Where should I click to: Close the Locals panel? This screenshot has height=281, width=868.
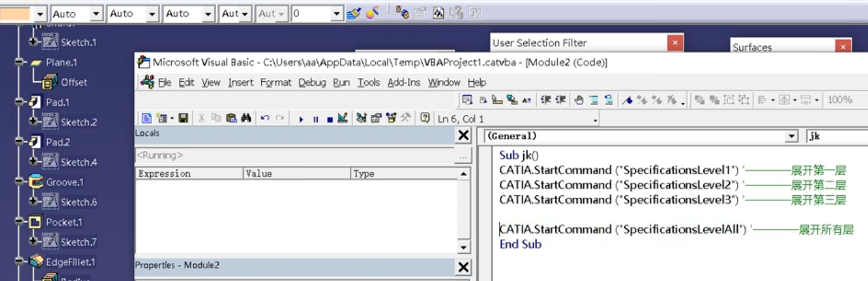click(x=463, y=135)
